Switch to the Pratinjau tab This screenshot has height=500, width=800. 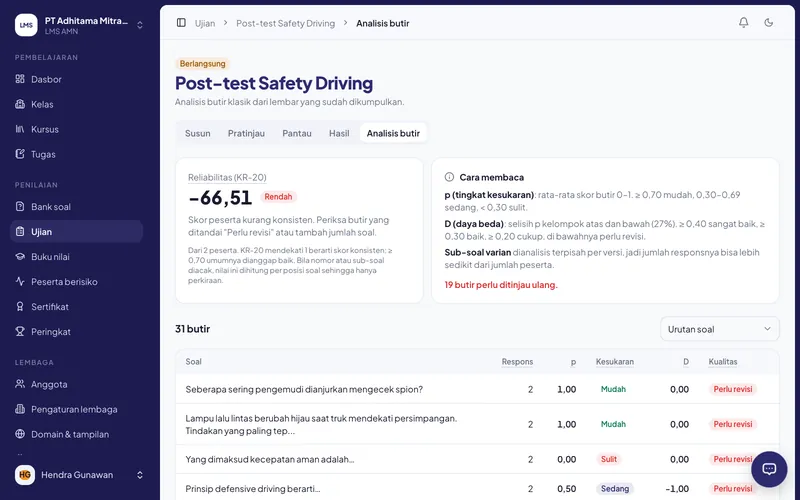246,133
